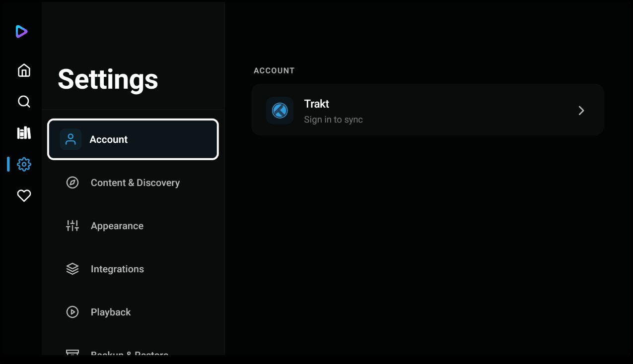Viewport: 633px width, 364px height.
Task: Open the Backup & Restore settings
Action: (130, 353)
